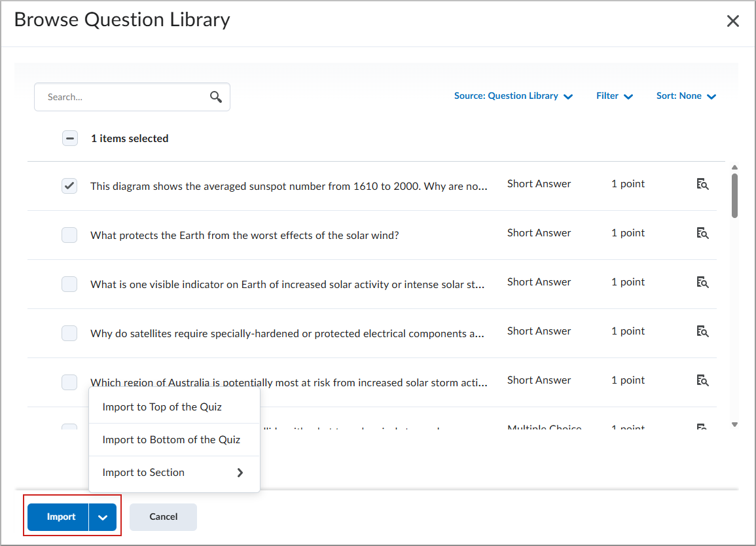Select the solar wind question checkbox

69,234
